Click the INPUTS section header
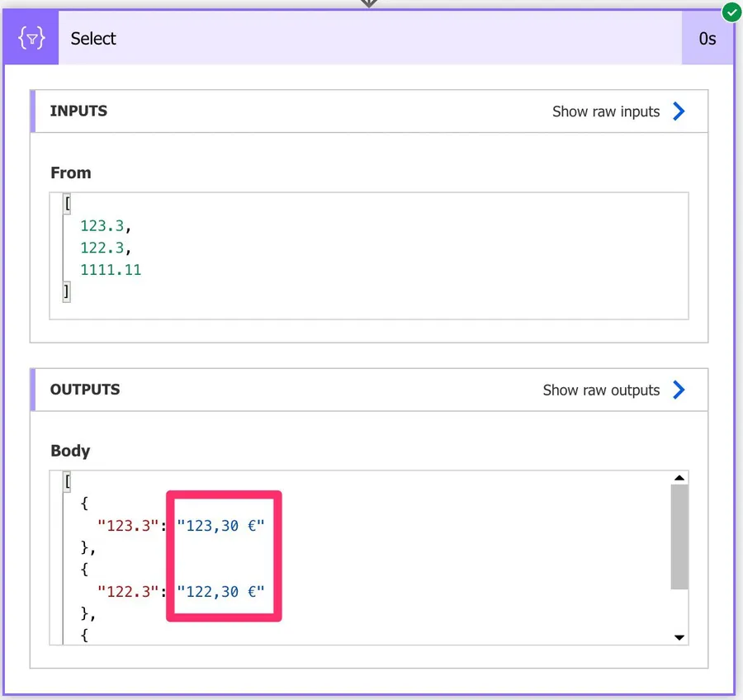This screenshot has width=743, height=700. [79, 111]
